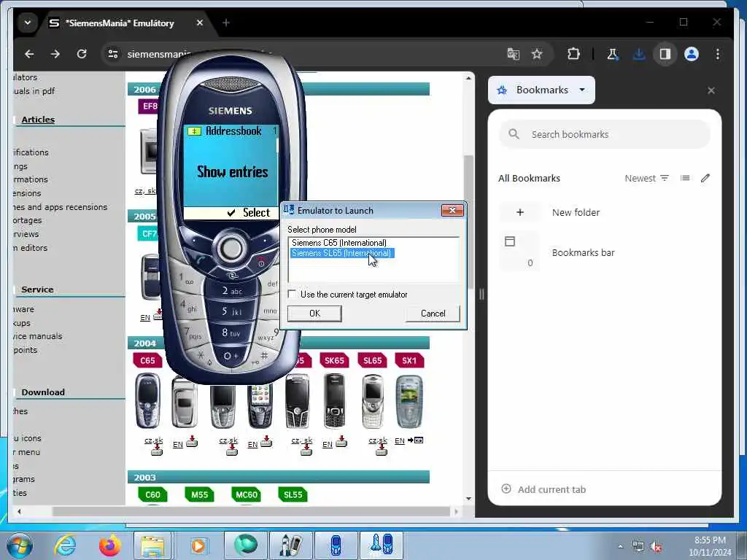
Task: Click the 2 abc key on emulator
Action: click(x=232, y=291)
